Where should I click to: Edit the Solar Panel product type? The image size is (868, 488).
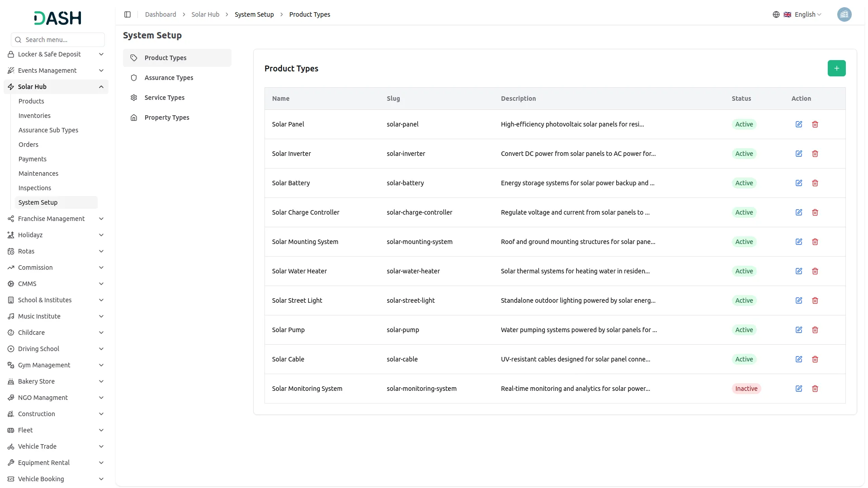(x=799, y=124)
